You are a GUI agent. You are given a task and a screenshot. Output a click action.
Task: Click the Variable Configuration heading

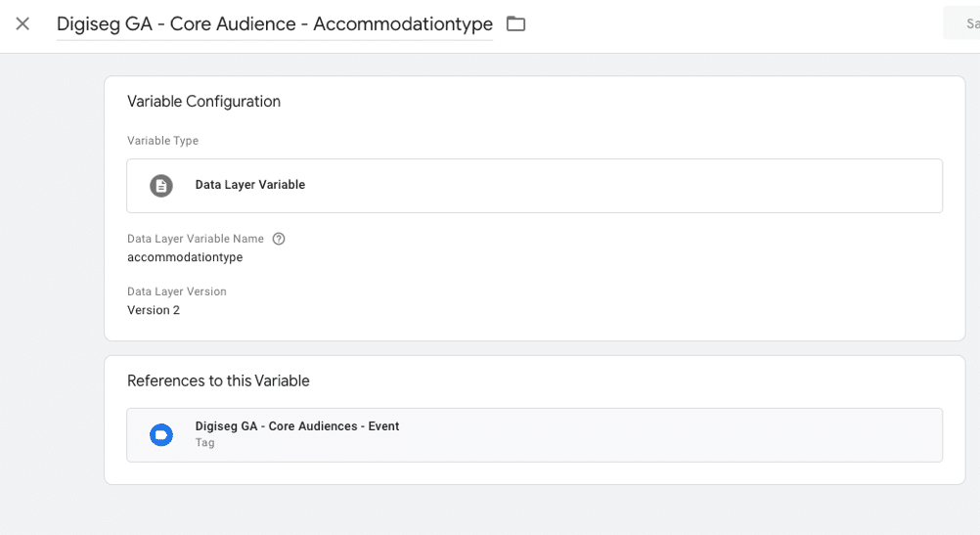pyautogui.click(x=203, y=102)
